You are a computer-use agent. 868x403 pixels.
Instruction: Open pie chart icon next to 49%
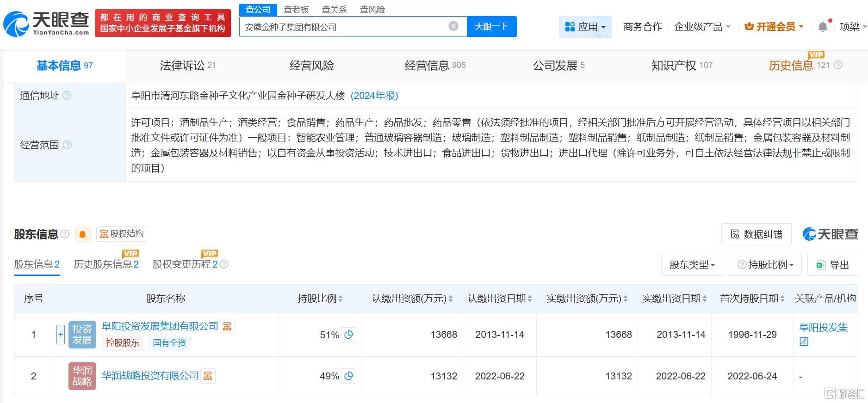349,376
